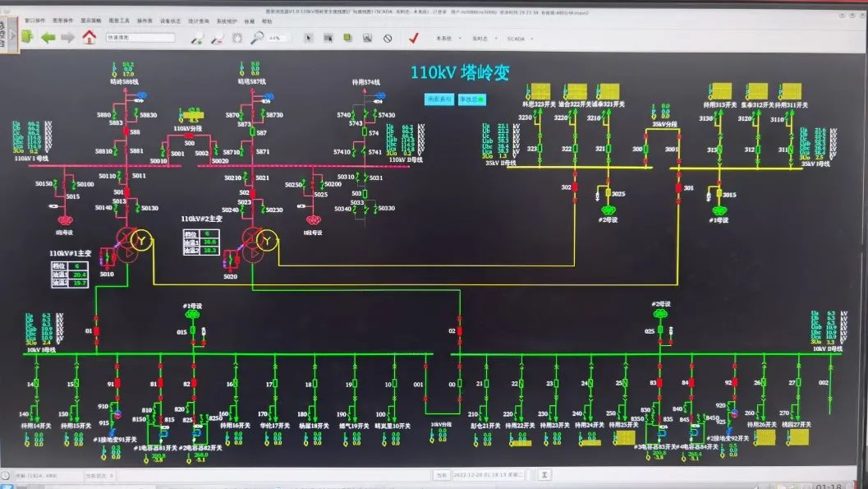This screenshot has height=489, width=868.
Task: Click the red checkmark confirm icon
Action: (x=414, y=38)
